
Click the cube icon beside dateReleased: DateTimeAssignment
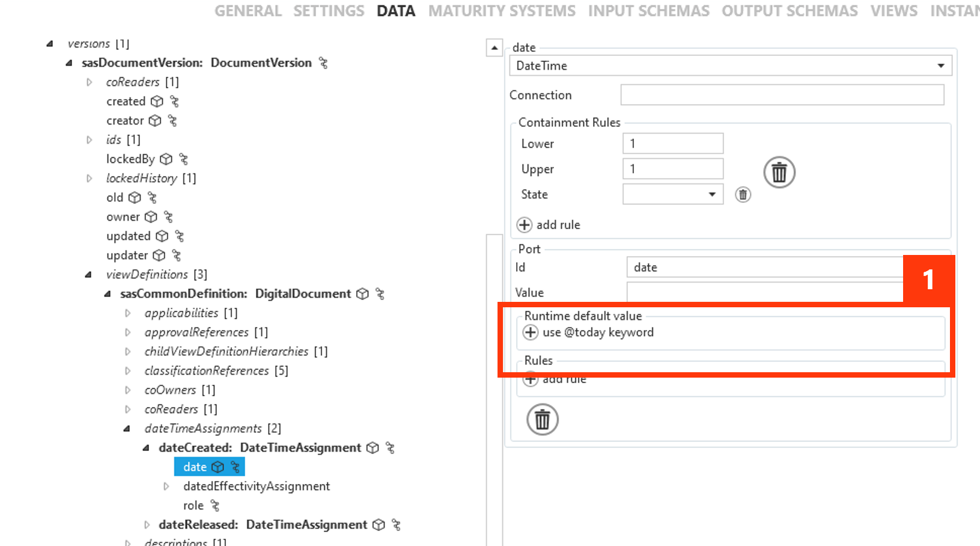pos(378,524)
